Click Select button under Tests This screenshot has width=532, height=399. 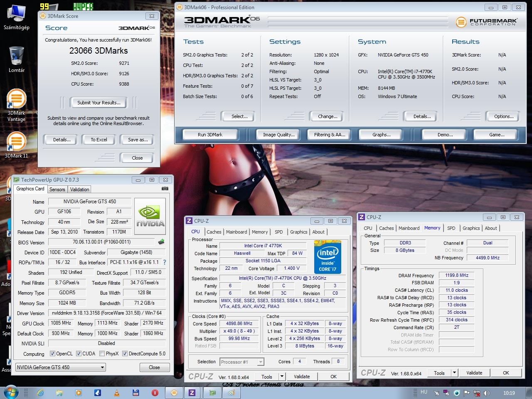coord(239,116)
